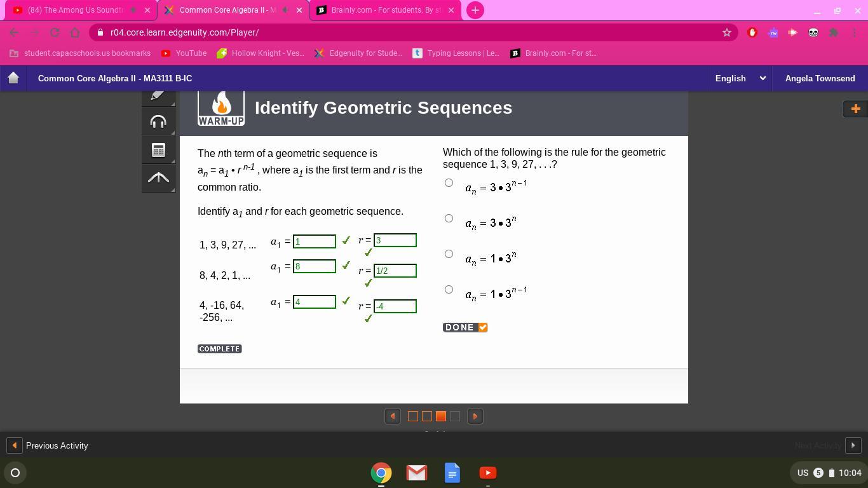
Task: Click the orange plus button on the right
Action: click(x=855, y=109)
